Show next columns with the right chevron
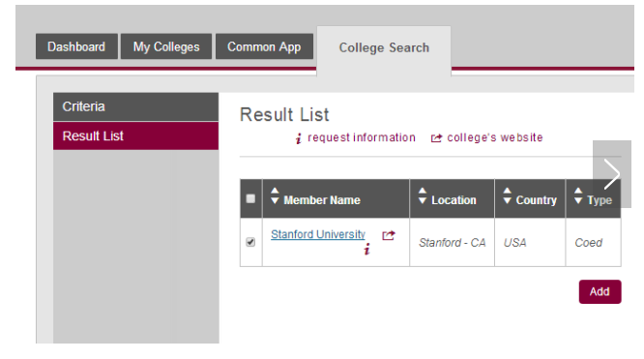 [x=611, y=174]
